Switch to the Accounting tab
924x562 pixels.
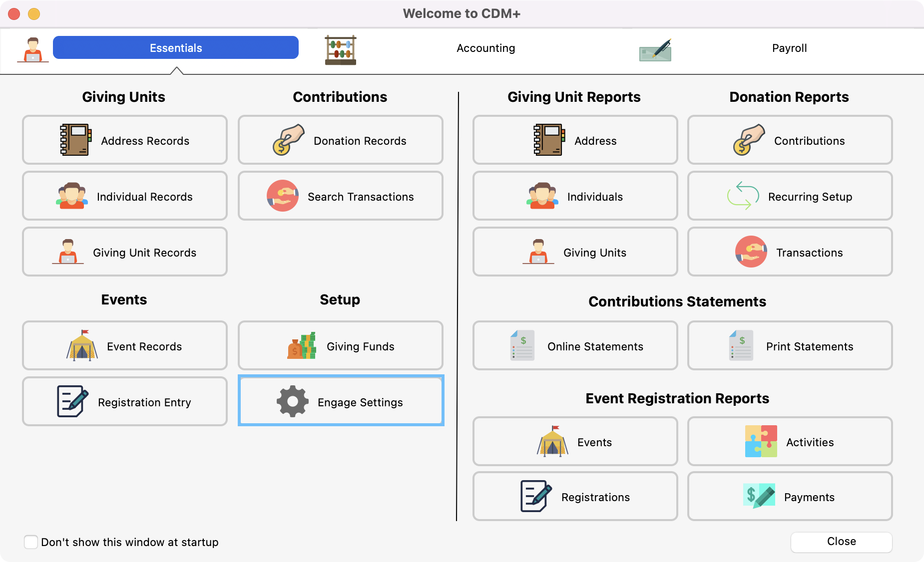tap(485, 48)
